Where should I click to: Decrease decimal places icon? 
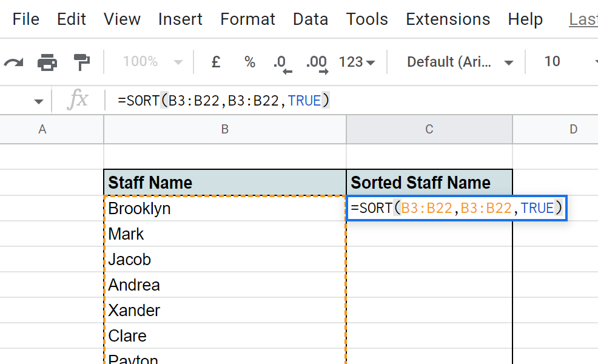282,63
